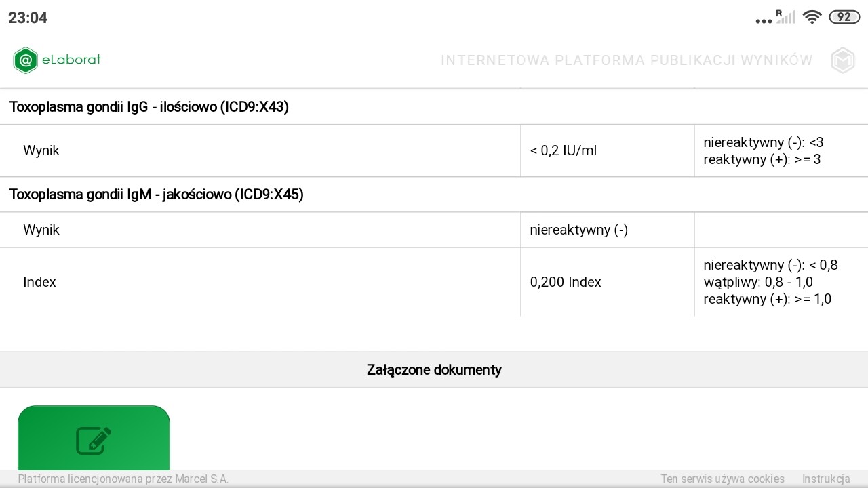Image resolution: width=868 pixels, height=488 pixels.
Task: Tap the battery level indicator
Action: [844, 18]
